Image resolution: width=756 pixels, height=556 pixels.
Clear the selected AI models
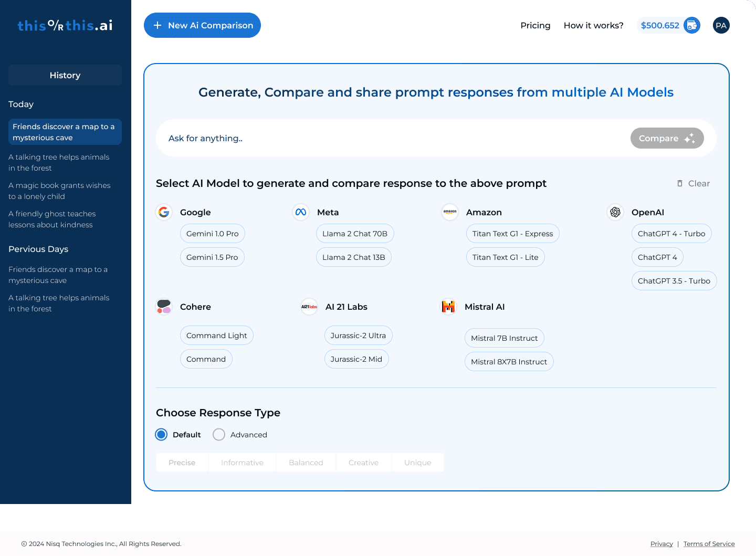click(x=694, y=183)
